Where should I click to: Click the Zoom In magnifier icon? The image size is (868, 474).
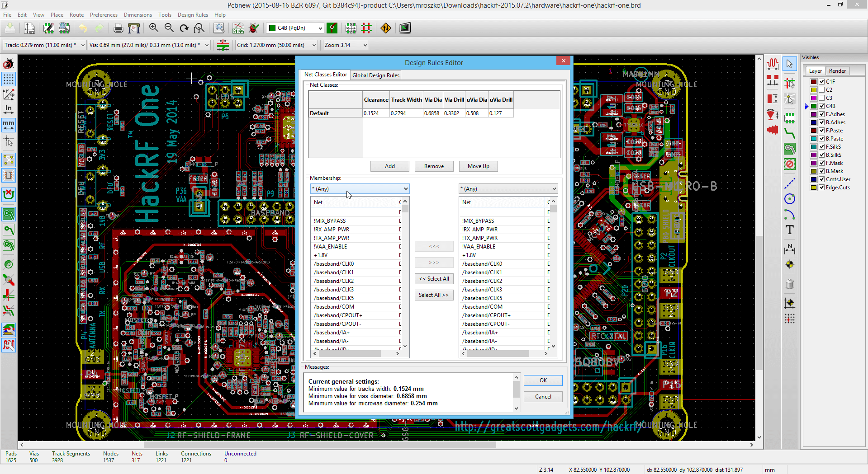pyautogui.click(x=154, y=28)
